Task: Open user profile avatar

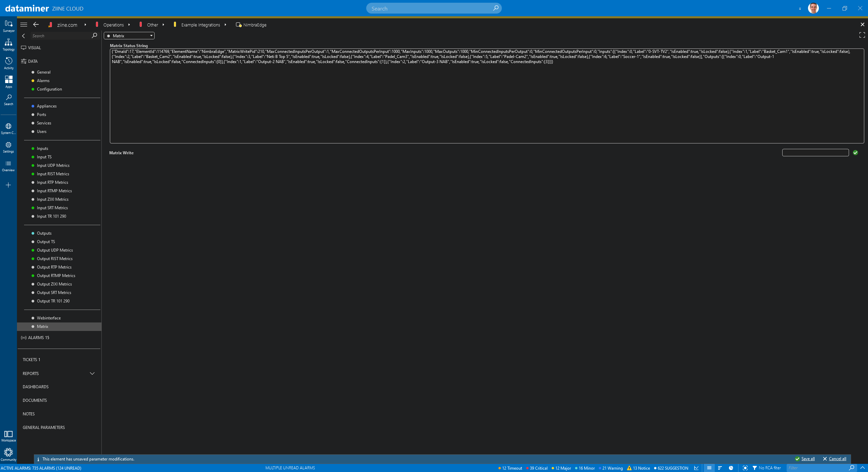Action: pyautogui.click(x=813, y=8)
